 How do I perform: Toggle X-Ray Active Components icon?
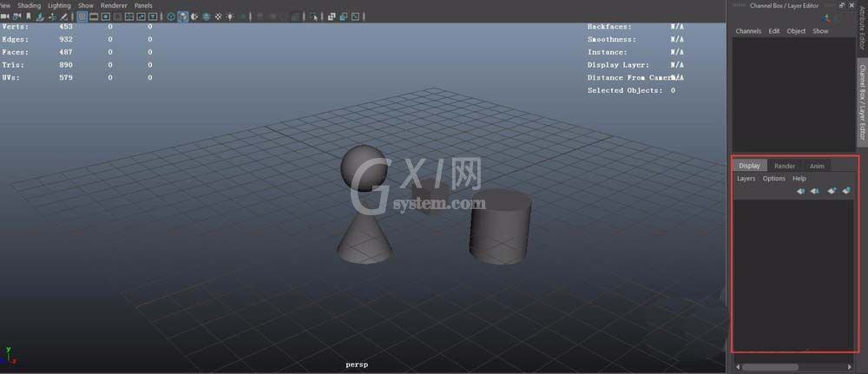pos(343,16)
